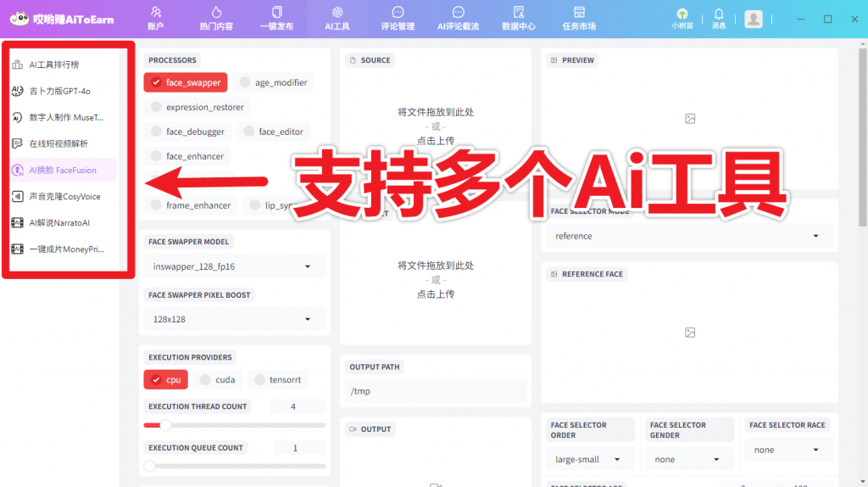868x487 pixels.
Task: Click the output path field showing /tmp
Action: (x=435, y=391)
